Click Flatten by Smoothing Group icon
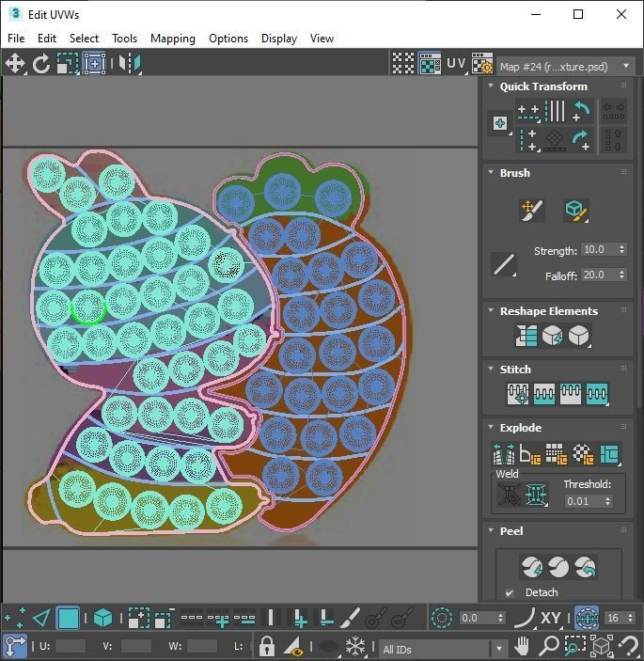 pyautogui.click(x=557, y=454)
